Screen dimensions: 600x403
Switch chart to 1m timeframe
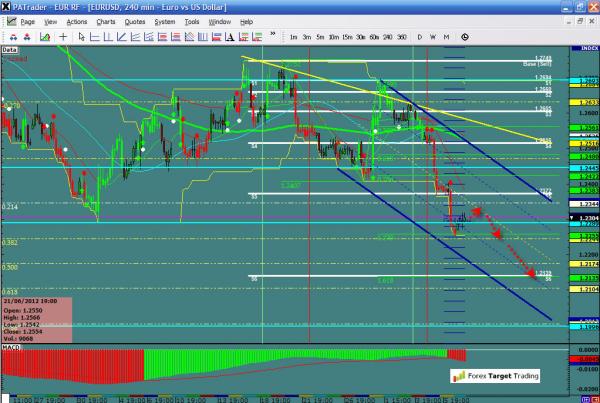pos(292,37)
